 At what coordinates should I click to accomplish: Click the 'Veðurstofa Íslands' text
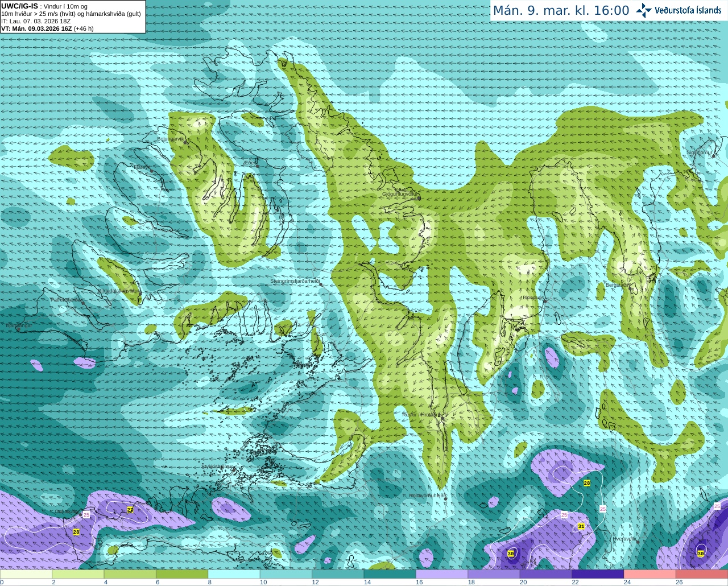click(688, 10)
